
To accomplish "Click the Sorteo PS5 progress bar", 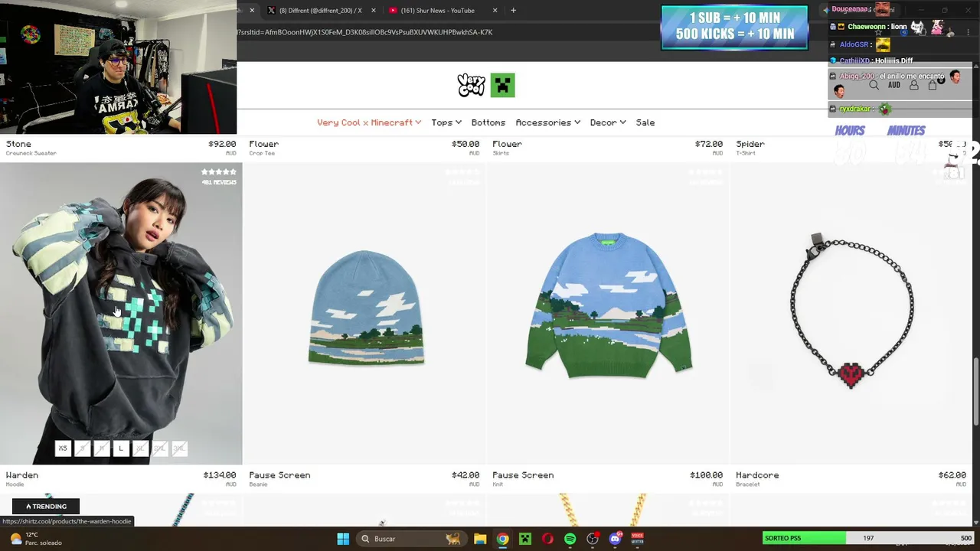I will pos(868,538).
